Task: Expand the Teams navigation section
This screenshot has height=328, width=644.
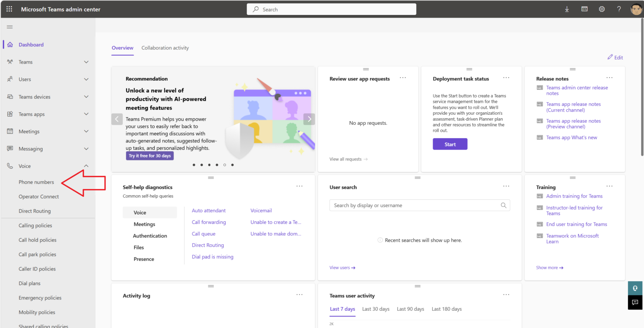Action: [x=86, y=62]
